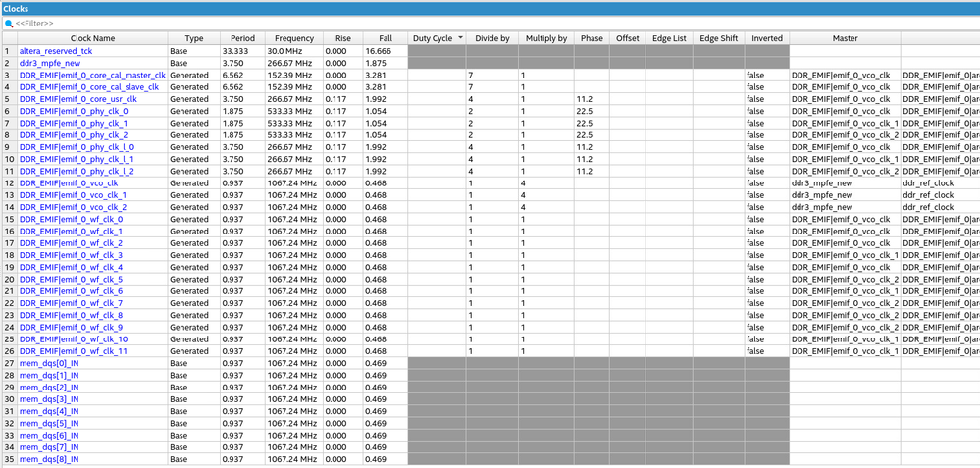The width and height of the screenshot is (980, 468).
Task: Click master ddr3_mpfe_new in emif_0_vco_clk_1 row
Action: pos(845,195)
